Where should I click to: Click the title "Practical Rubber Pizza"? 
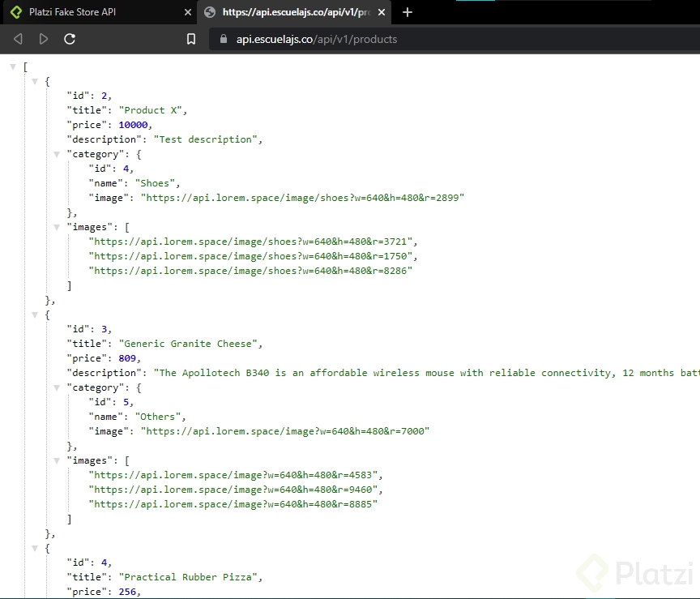(x=188, y=577)
